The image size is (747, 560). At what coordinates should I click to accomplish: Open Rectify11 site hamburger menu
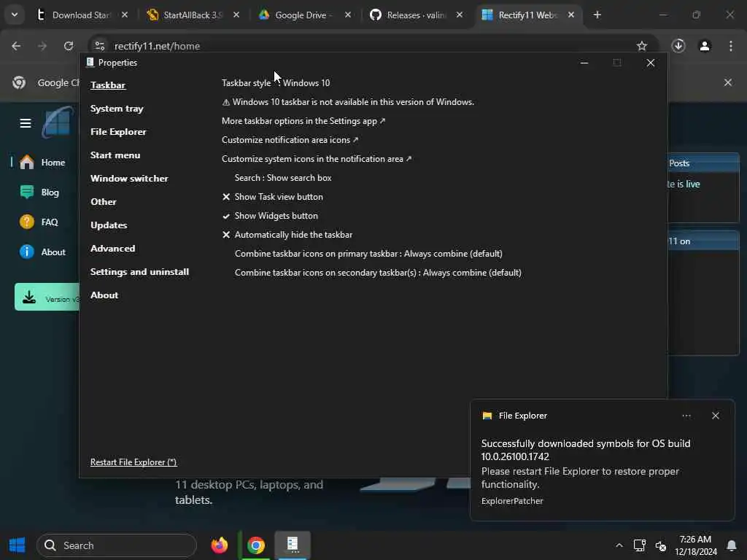coord(26,123)
